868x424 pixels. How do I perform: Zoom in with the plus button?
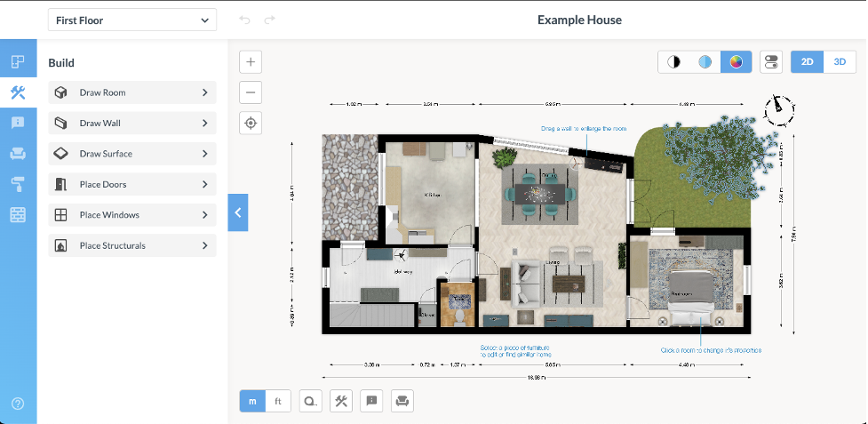(251, 62)
